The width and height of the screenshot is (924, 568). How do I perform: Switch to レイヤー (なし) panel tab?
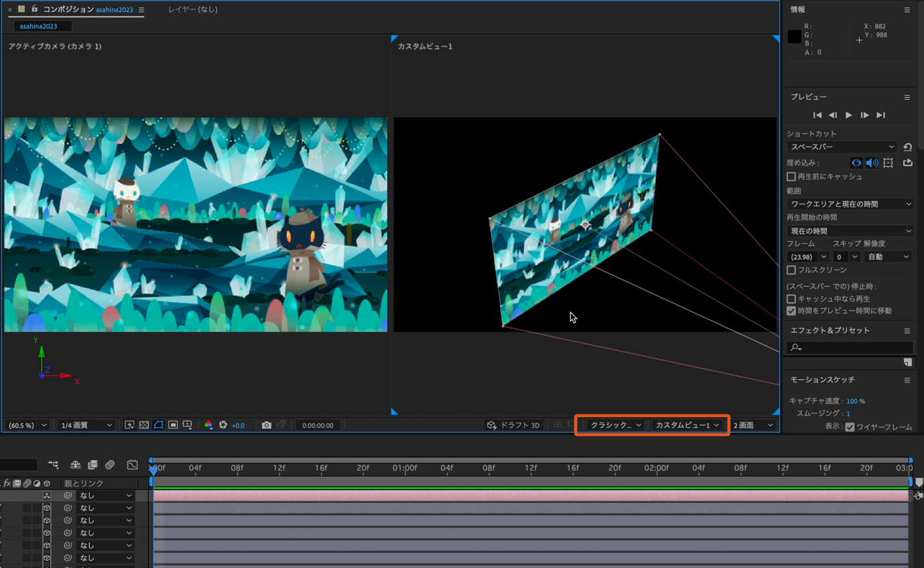193,9
